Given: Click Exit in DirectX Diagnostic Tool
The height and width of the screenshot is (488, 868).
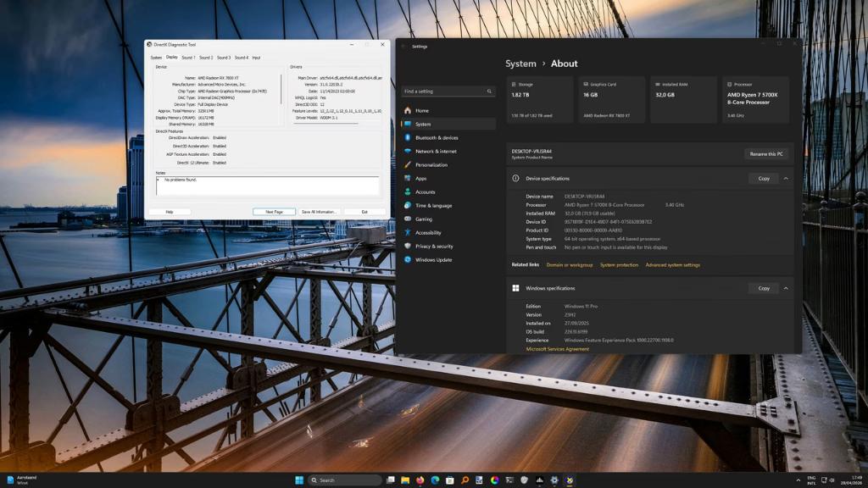Looking at the screenshot, I should click(x=364, y=212).
